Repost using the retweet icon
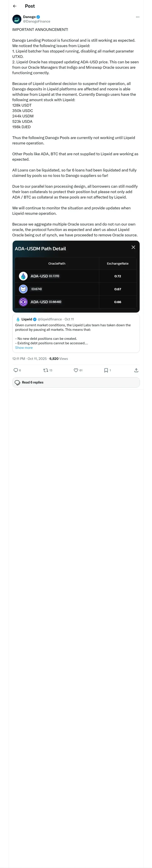 tap(46, 370)
